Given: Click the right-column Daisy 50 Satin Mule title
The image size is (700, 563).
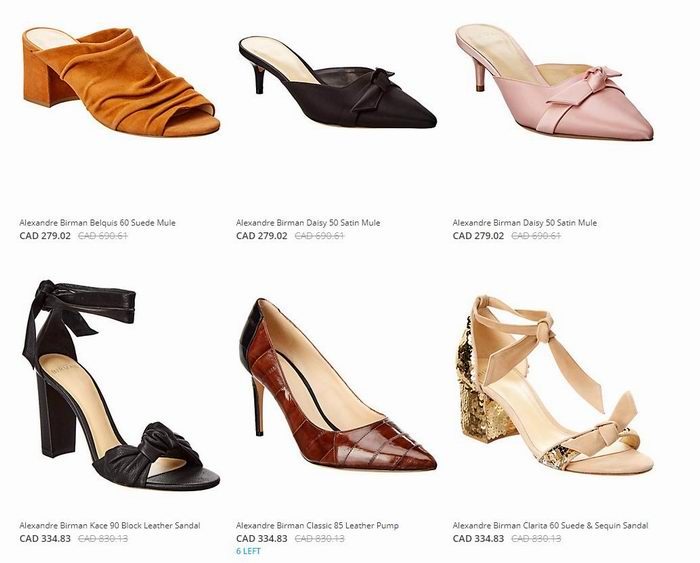Looking at the screenshot, I should click(x=525, y=222).
